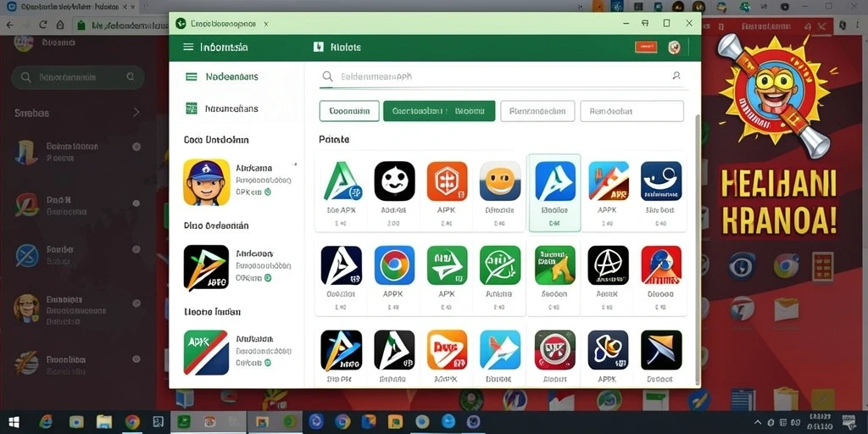
Task: Focus the search box in background browser panel
Action: click(x=78, y=77)
